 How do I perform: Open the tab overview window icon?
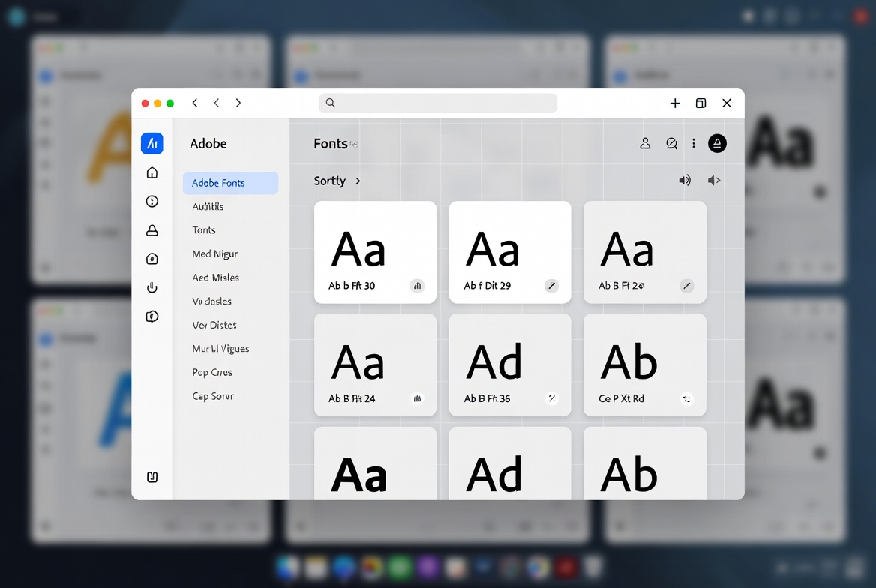point(700,103)
